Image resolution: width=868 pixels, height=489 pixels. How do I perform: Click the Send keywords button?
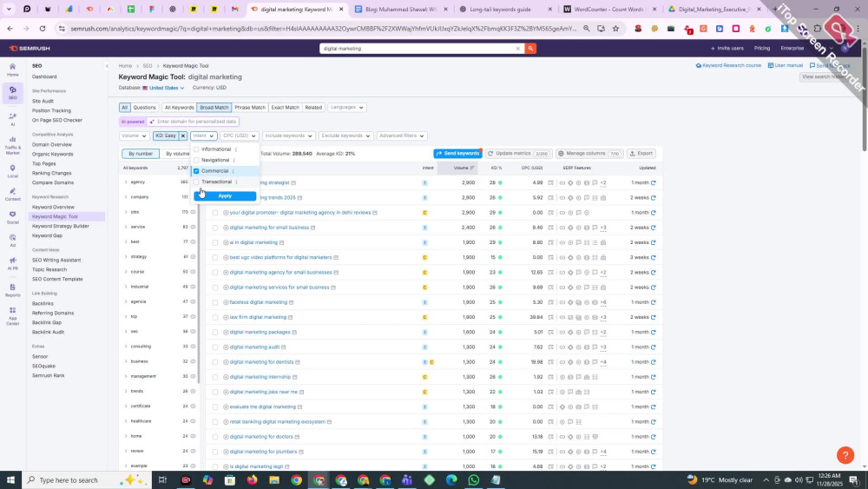457,154
